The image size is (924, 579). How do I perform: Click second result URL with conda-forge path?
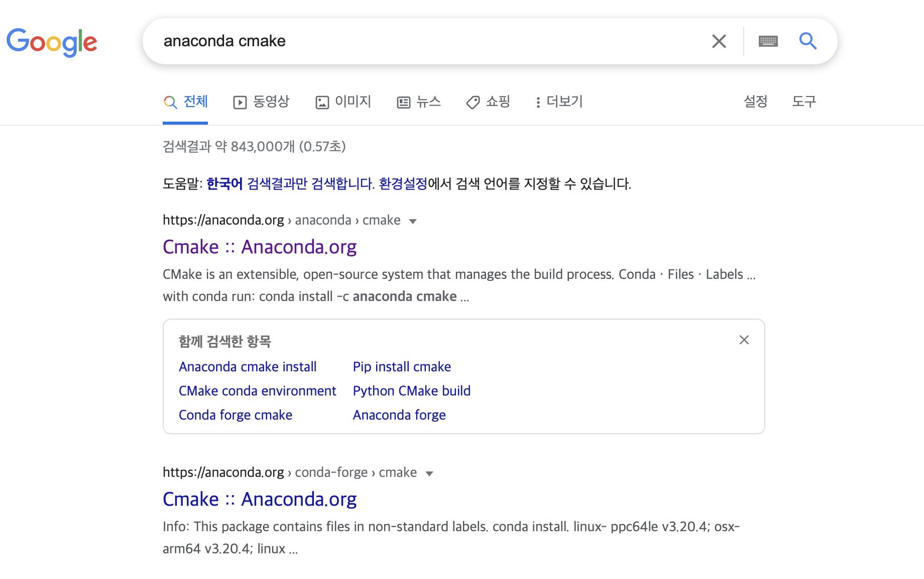pos(290,472)
